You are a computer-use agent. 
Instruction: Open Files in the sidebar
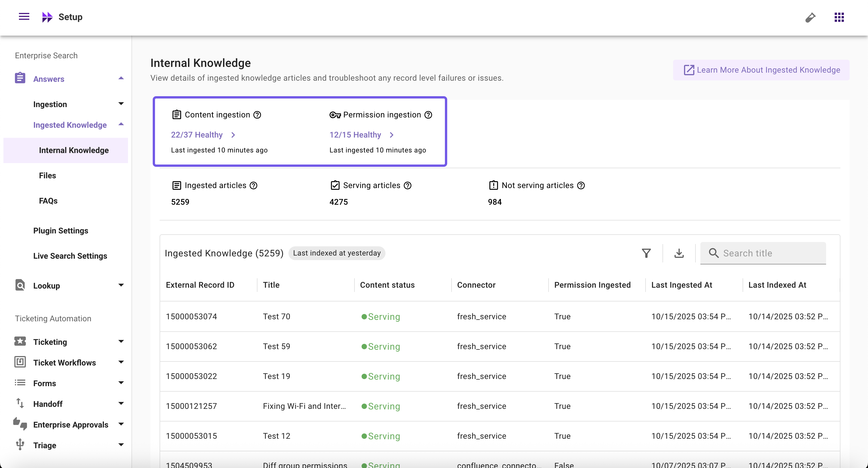(x=48, y=175)
